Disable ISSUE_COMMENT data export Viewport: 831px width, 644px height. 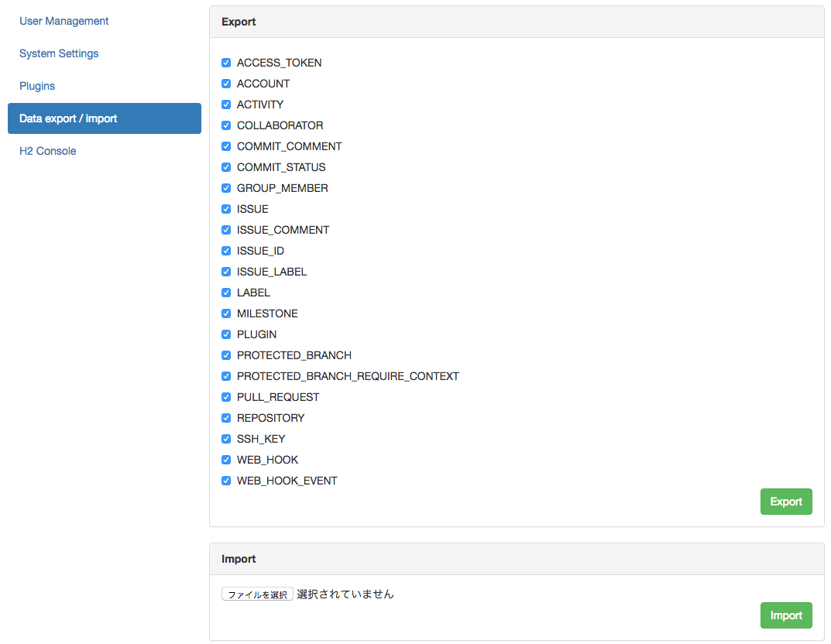(x=225, y=229)
